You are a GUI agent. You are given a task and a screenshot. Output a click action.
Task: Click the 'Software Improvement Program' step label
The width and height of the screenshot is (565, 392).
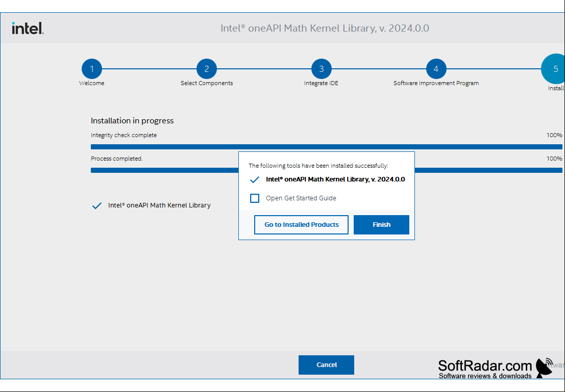(x=436, y=83)
